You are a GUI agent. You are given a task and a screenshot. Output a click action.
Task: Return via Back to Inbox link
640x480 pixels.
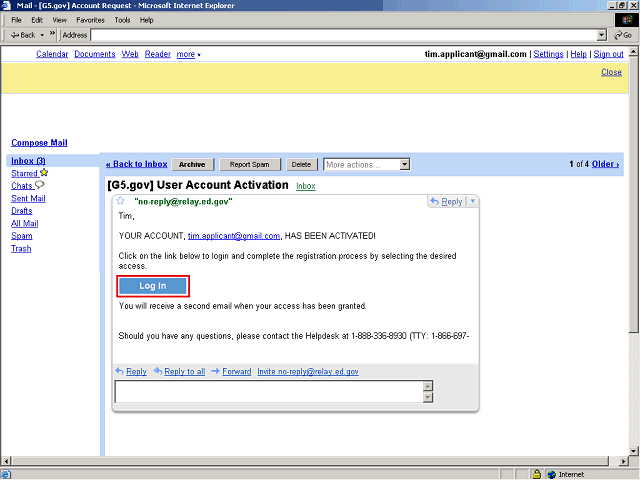[x=137, y=164]
